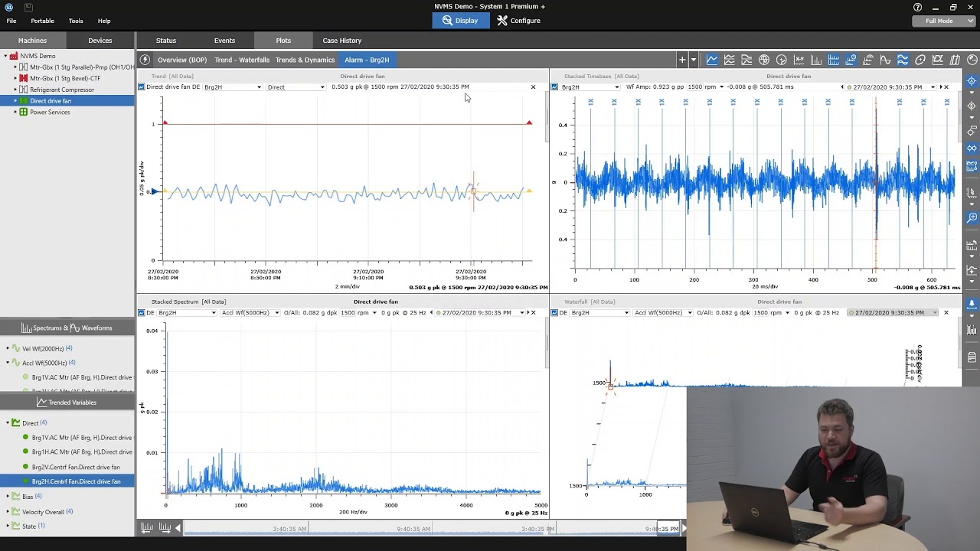Image resolution: width=980 pixels, height=551 pixels.
Task: Collapse the Accl Wf(5000Hz) group
Action: pyautogui.click(x=8, y=363)
